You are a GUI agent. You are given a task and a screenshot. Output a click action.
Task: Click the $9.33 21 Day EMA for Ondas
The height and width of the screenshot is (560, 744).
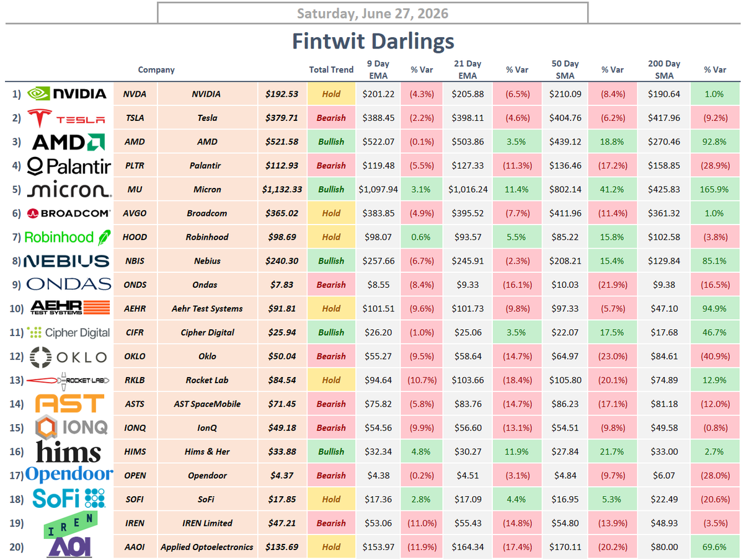[x=467, y=285]
